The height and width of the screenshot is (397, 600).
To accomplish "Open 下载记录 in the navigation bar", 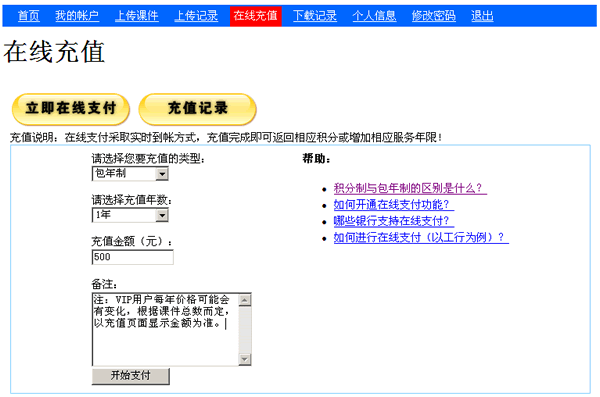I will pos(315,16).
